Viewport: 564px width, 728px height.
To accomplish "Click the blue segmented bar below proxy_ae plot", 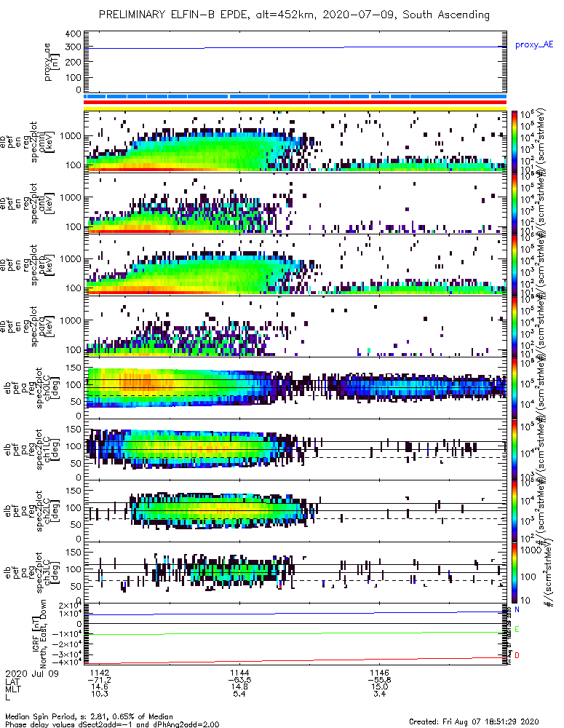I will (x=295, y=96).
